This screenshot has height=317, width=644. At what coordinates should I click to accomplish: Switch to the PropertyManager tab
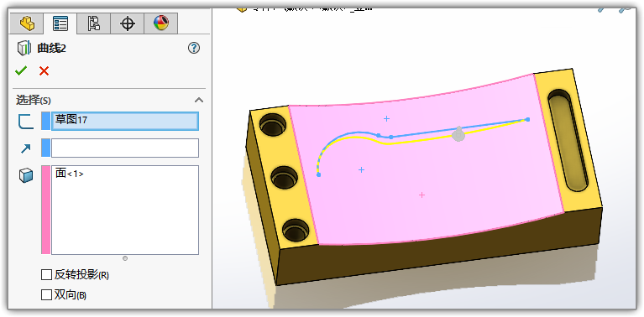pyautogui.click(x=60, y=23)
